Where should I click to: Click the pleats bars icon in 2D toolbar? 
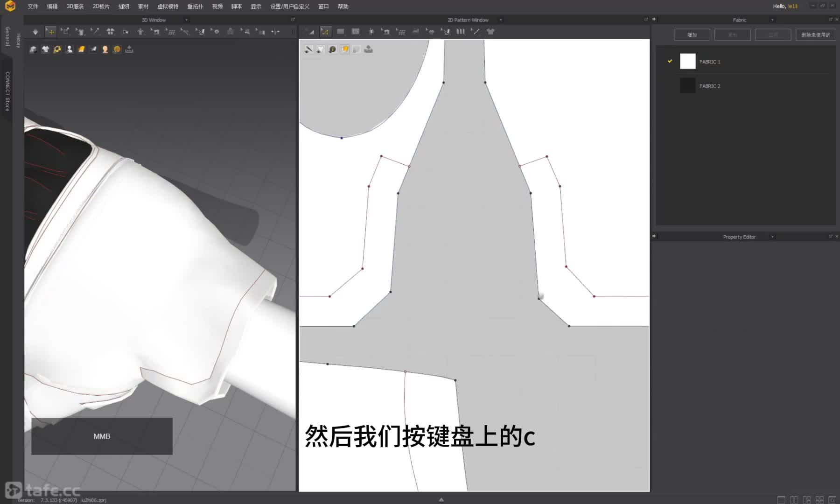pos(461,32)
